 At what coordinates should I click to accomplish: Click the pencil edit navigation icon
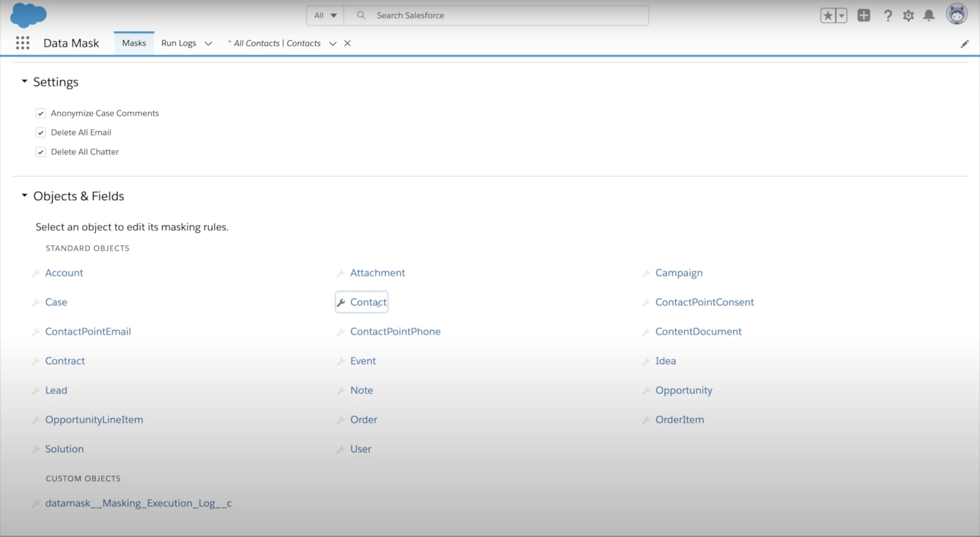coord(965,44)
